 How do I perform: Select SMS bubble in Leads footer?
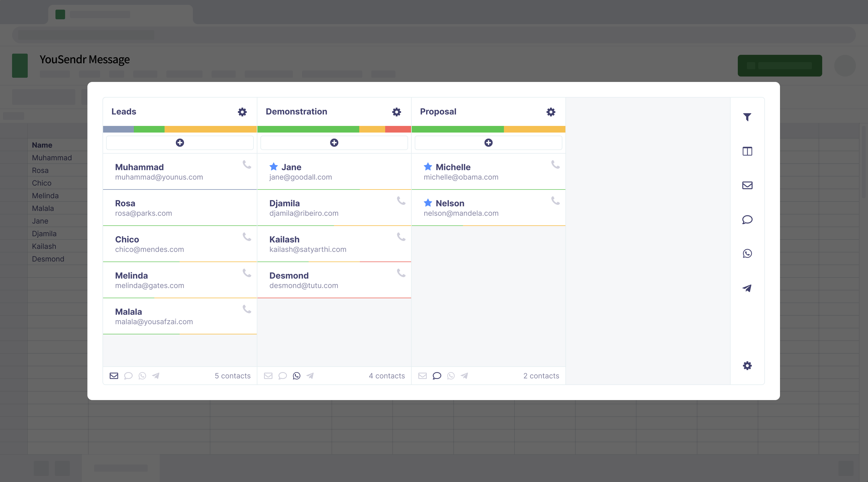(x=128, y=376)
